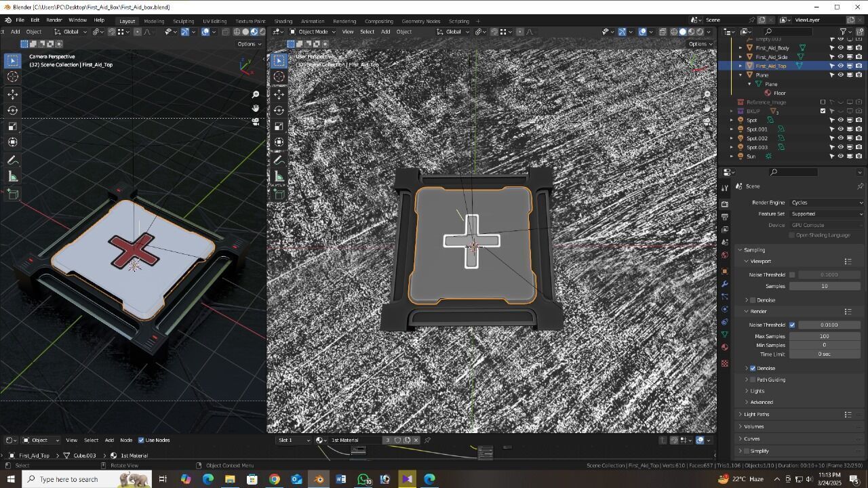Select the Rotate tool in the right viewport
This screenshot has height=488, width=868.
(279, 110)
